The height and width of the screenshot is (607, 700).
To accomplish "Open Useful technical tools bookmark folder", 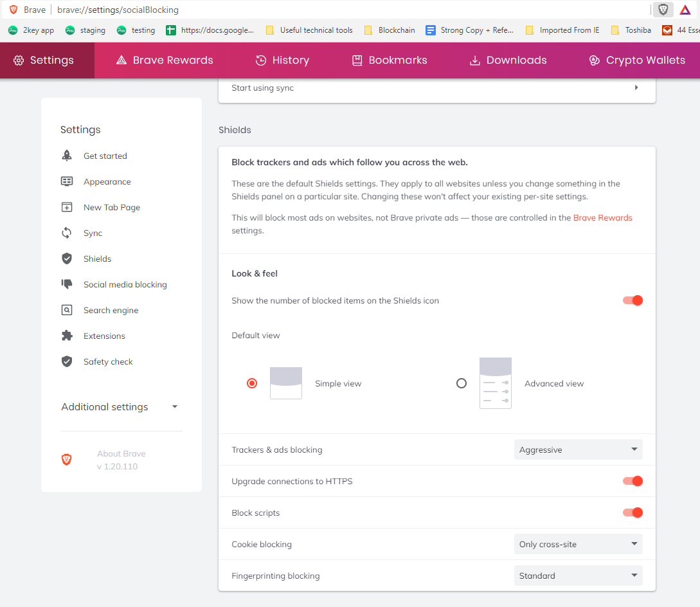I will (309, 30).
